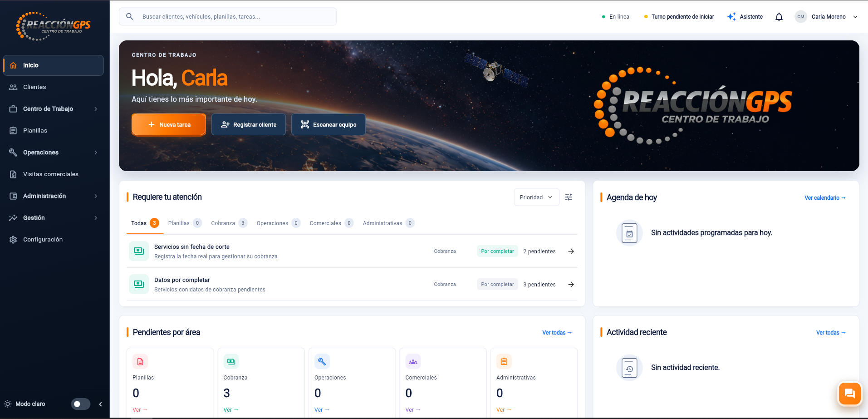
Task: Collapse the sidebar with the chevron arrow
Action: pyautogui.click(x=100, y=404)
